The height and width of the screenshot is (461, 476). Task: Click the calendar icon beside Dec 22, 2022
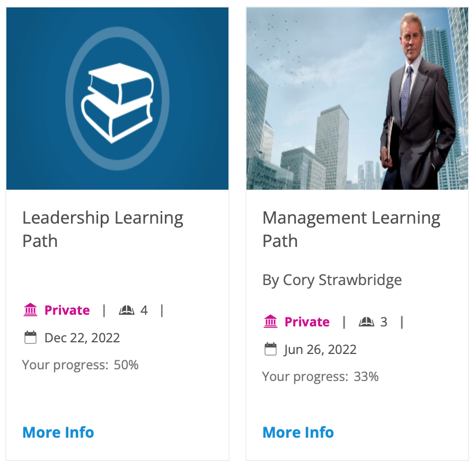(31, 337)
